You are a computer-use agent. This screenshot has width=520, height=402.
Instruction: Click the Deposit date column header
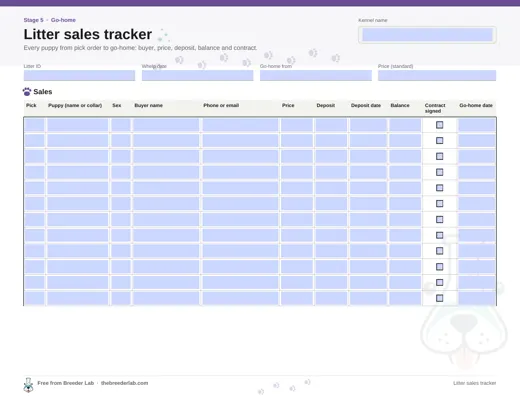pos(366,105)
